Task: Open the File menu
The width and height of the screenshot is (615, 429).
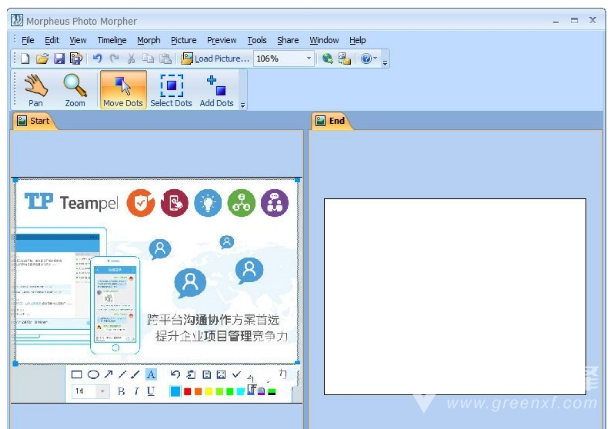Action: 27,40
